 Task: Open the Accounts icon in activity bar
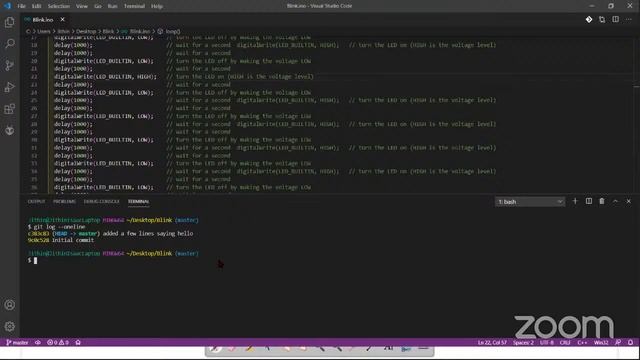(10, 305)
